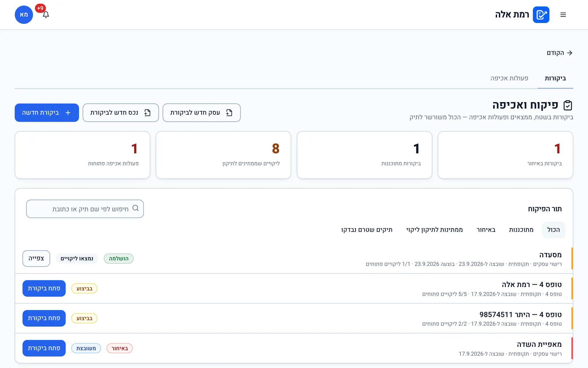The width and height of the screenshot is (588, 368).
Task: Select the באיחור filter tab
Action: tap(486, 230)
